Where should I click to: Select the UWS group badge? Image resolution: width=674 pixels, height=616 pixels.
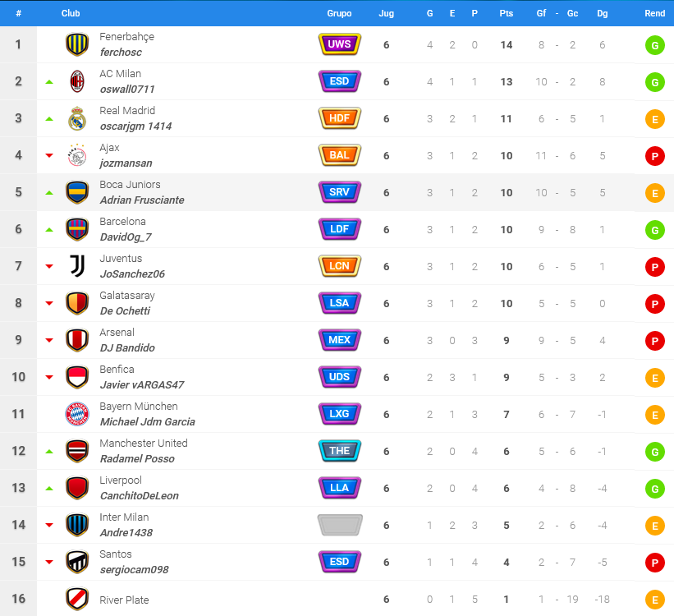[340, 44]
